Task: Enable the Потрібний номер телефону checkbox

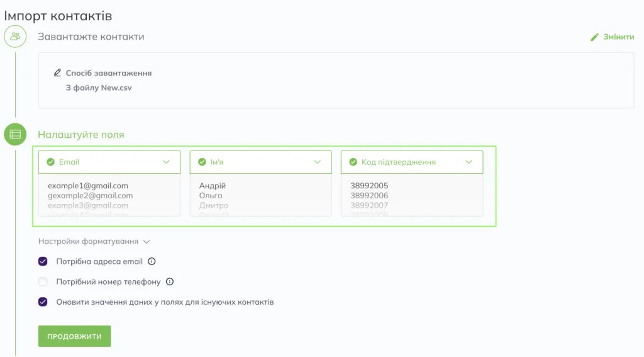Action: 43,281
